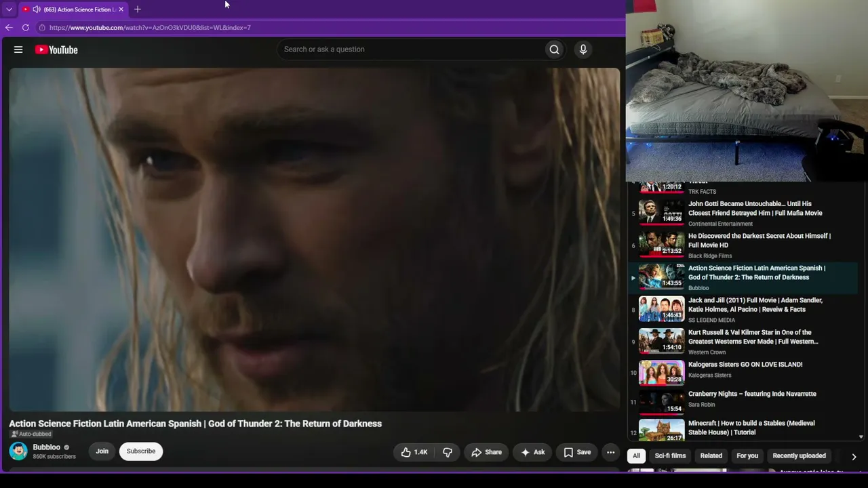The height and width of the screenshot is (488, 868).
Task: Open Kalogeras Sisters GO ON LOVE ISLAND title
Action: [x=745, y=365]
